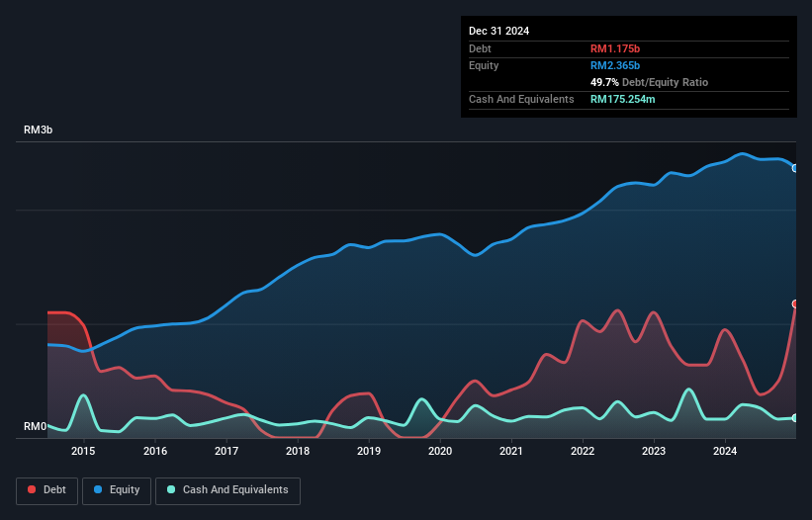Click the RM175.254m cash value in tooltip
Viewport: 812px width, 520px height.
click(622, 99)
